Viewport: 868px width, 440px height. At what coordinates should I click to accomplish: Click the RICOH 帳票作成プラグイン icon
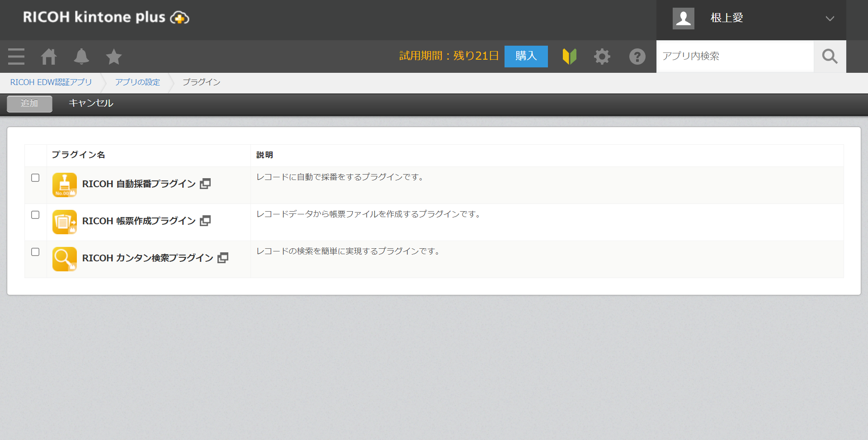(x=65, y=222)
